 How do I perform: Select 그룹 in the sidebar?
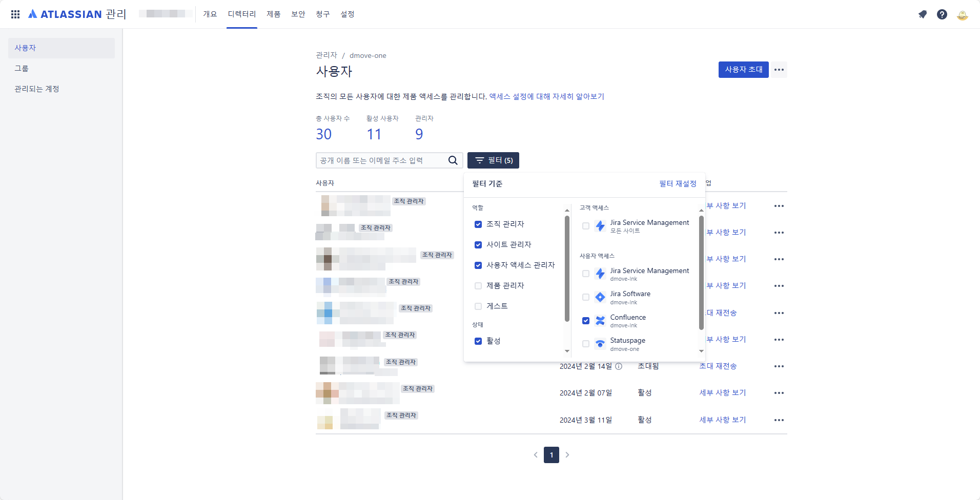point(62,69)
